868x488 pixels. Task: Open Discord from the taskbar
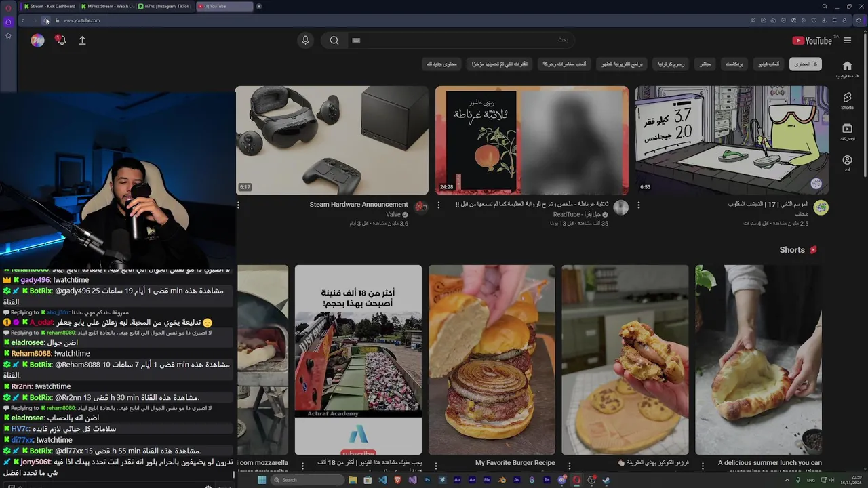point(561,480)
